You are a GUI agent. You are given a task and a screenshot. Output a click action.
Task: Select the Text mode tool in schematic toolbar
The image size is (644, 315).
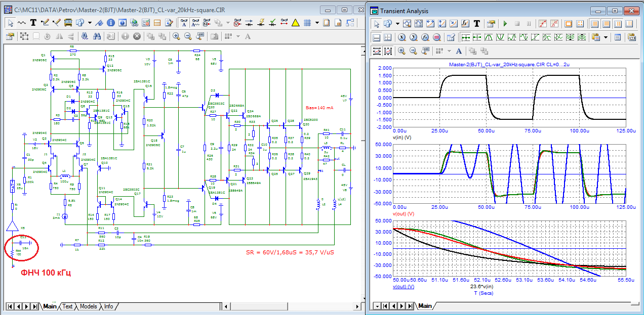tap(33, 23)
